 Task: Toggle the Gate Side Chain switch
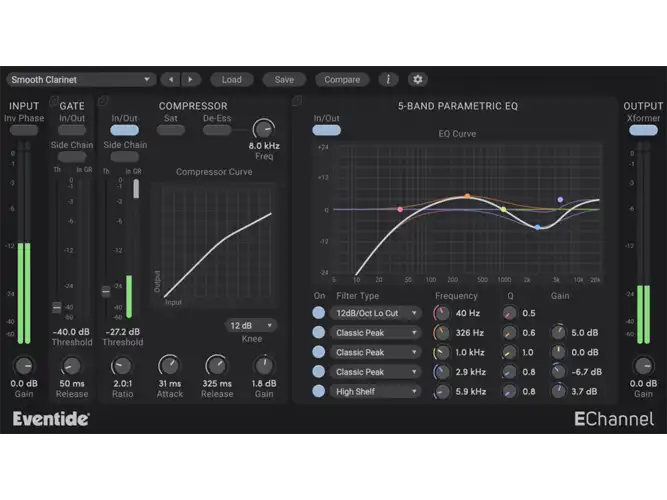click(x=72, y=157)
